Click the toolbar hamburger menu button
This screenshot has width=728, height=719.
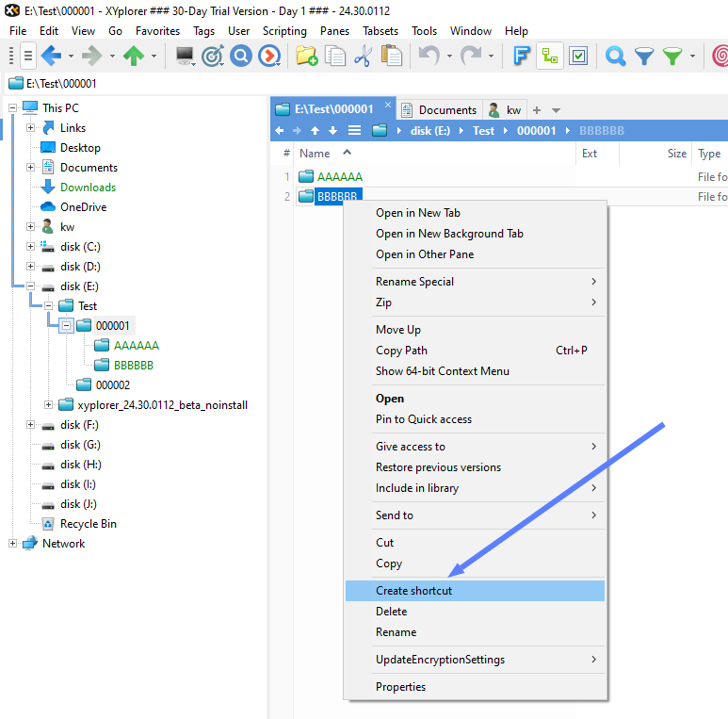tap(28, 56)
